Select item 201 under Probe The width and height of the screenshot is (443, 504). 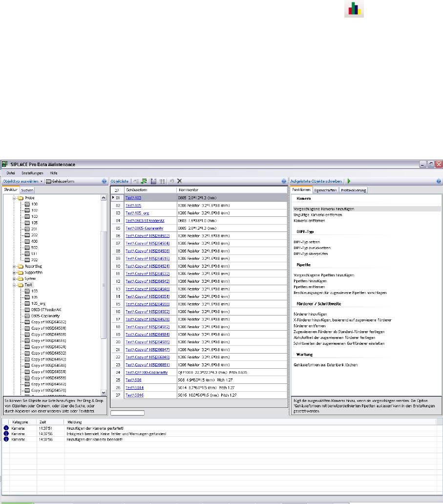coord(34,229)
